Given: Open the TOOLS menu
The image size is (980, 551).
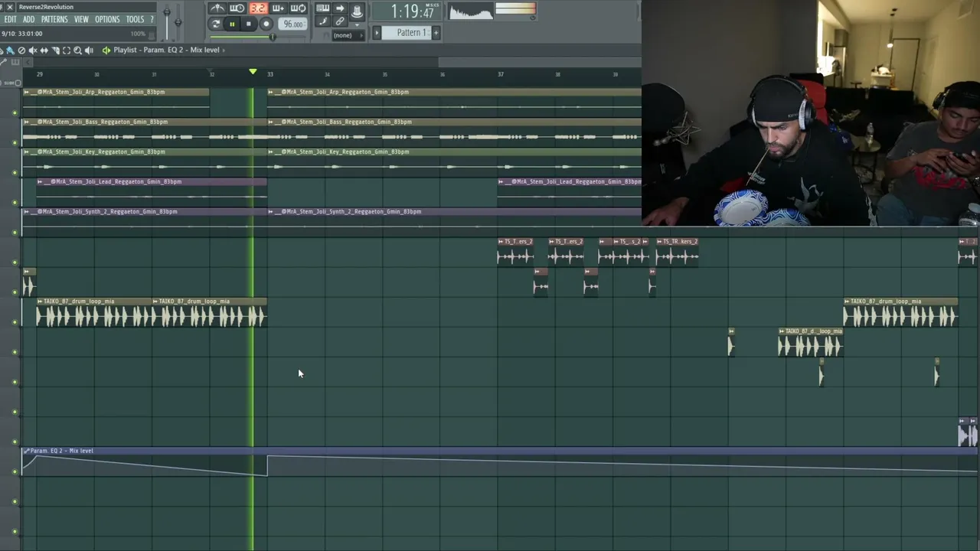Looking at the screenshot, I should click(135, 19).
